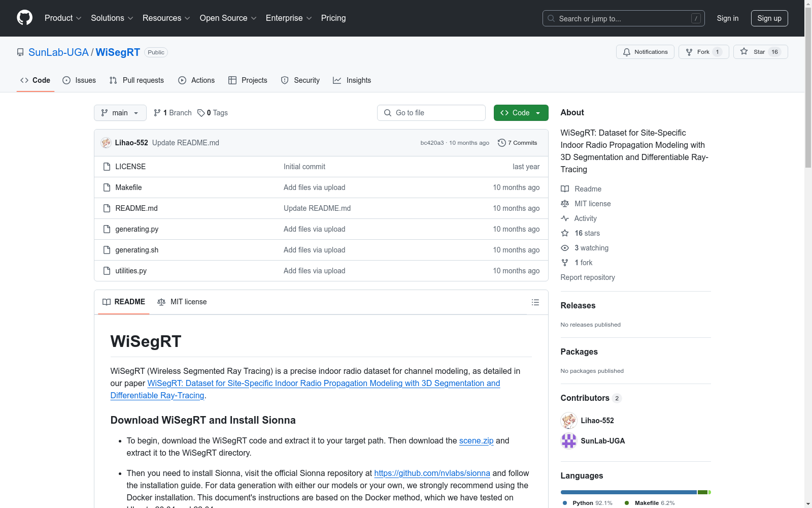Select the MIT license tab
The width and height of the screenshot is (812, 508).
click(182, 302)
